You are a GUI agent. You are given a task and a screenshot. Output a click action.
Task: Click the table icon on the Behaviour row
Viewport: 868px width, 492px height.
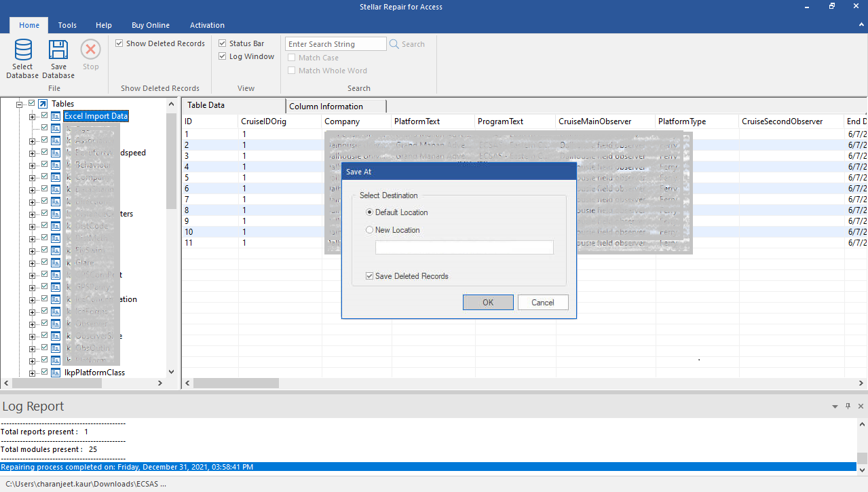pyautogui.click(x=56, y=165)
